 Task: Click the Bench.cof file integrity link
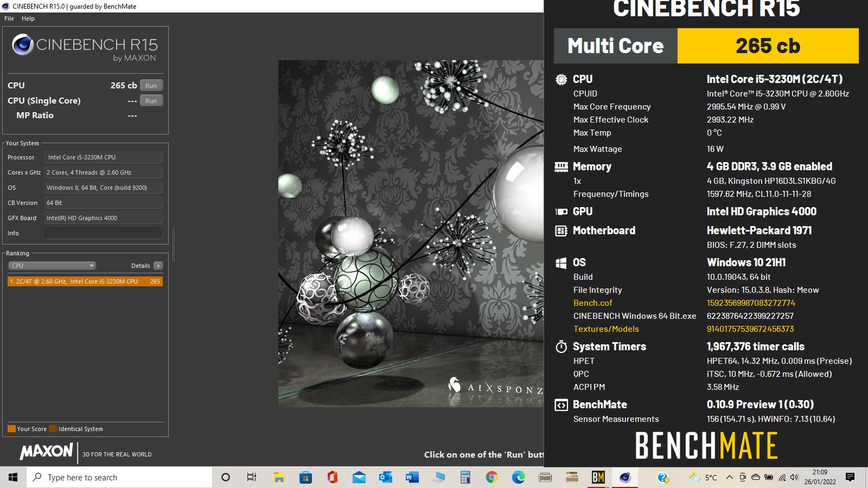click(x=592, y=303)
